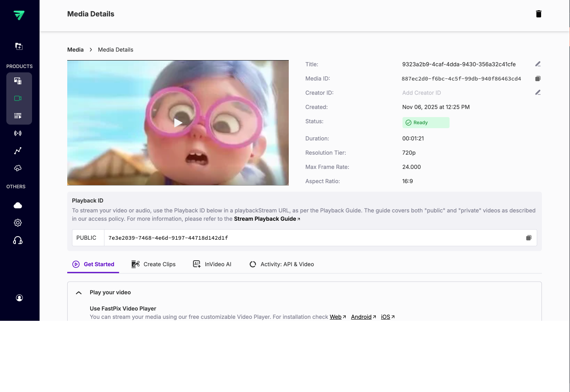Switch to the Create Clips tab
The width and height of the screenshot is (570, 392).
point(153,264)
